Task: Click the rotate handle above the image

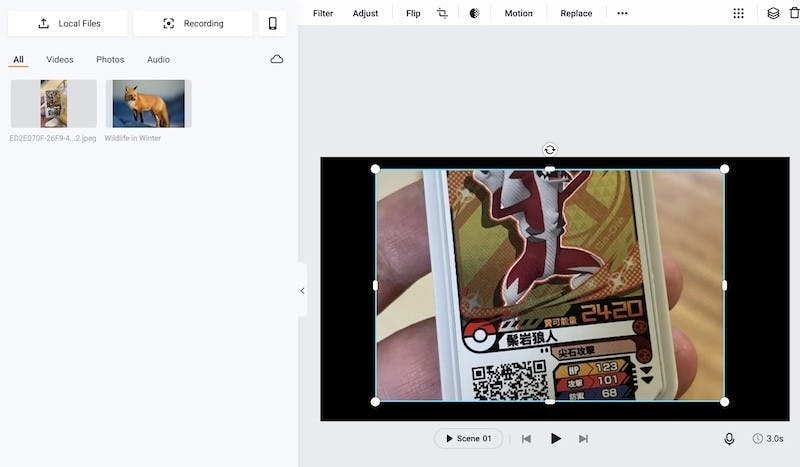Action: (549, 150)
